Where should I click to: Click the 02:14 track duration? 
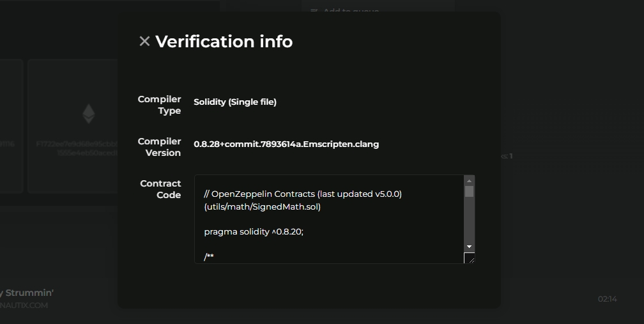tap(607, 299)
